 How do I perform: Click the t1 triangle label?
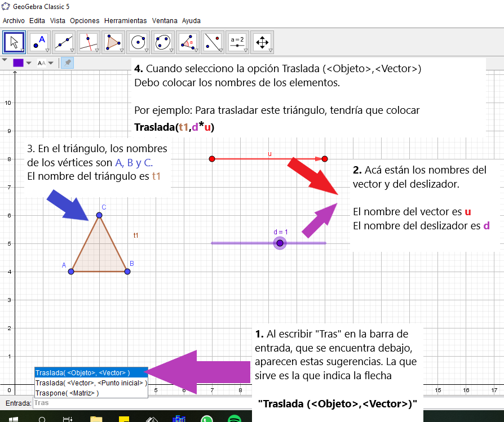136,236
